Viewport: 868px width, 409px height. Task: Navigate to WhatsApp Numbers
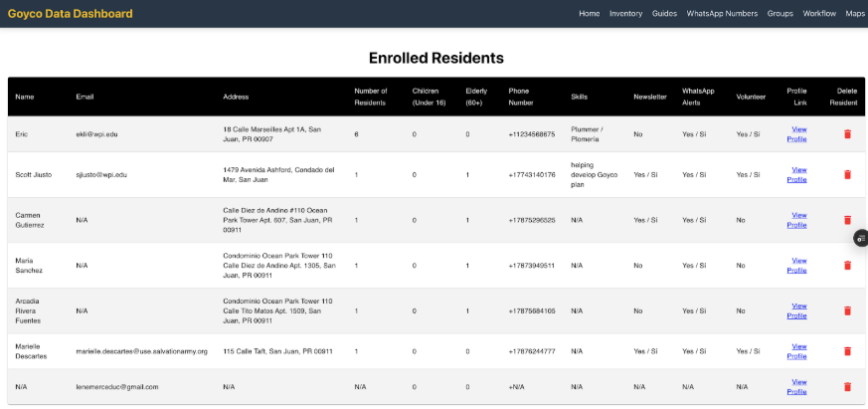pyautogui.click(x=722, y=14)
